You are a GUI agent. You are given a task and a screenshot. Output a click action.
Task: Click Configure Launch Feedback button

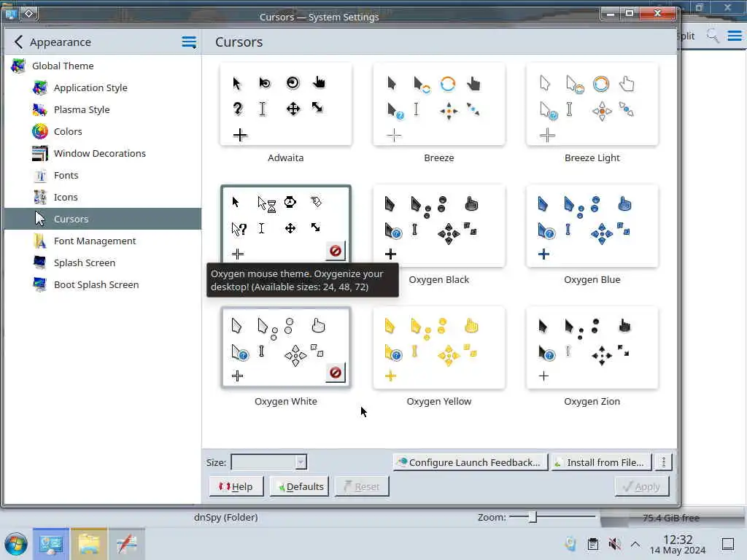[x=471, y=462]
